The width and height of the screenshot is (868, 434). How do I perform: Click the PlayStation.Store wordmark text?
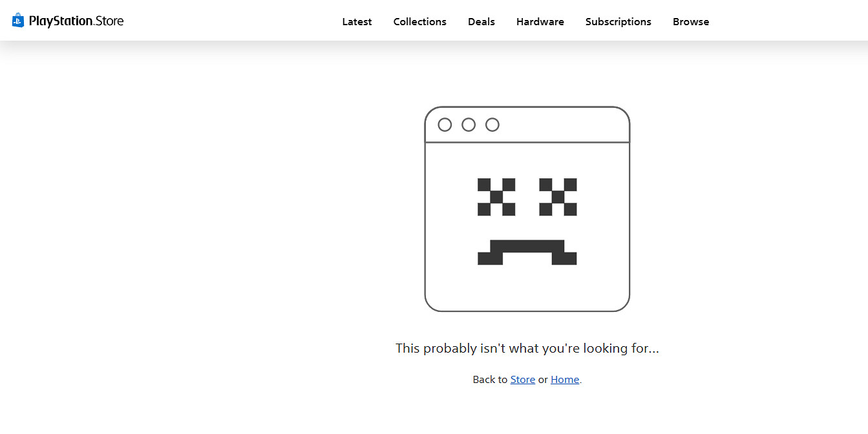[x=76, y=21]
